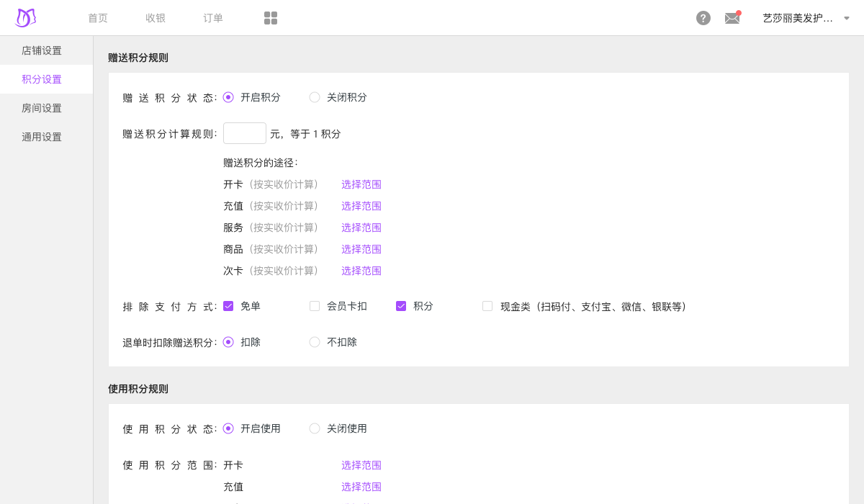This screenshot has width=864, height=504.
Task: Open the grid apps menu icon
Action: tap(271, 18)
